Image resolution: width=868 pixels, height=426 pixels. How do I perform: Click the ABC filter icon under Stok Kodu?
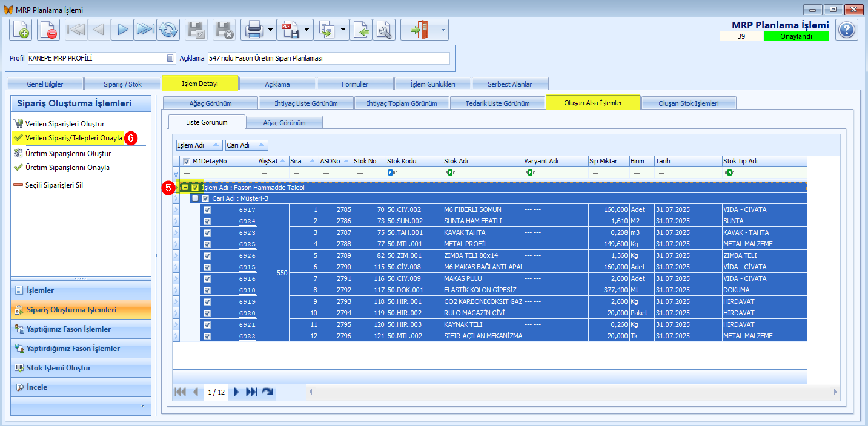tap(393, 173)
